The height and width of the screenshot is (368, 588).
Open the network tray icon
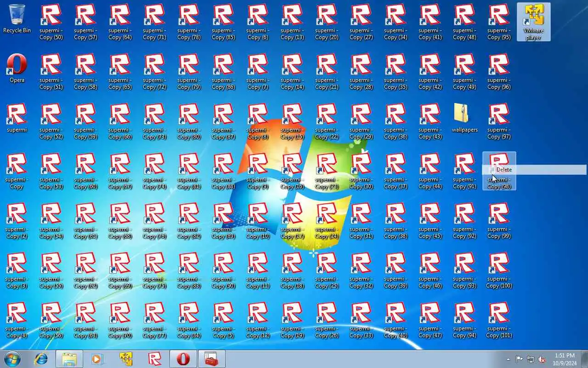click(531, 359)
